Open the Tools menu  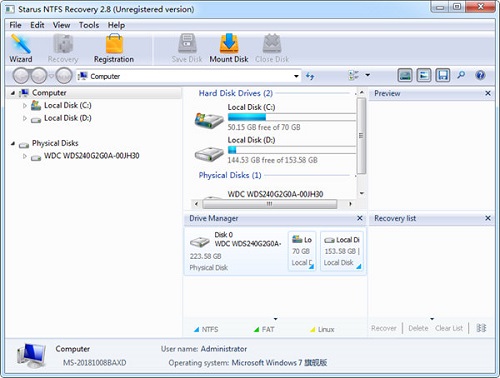(x=89, y=25)
